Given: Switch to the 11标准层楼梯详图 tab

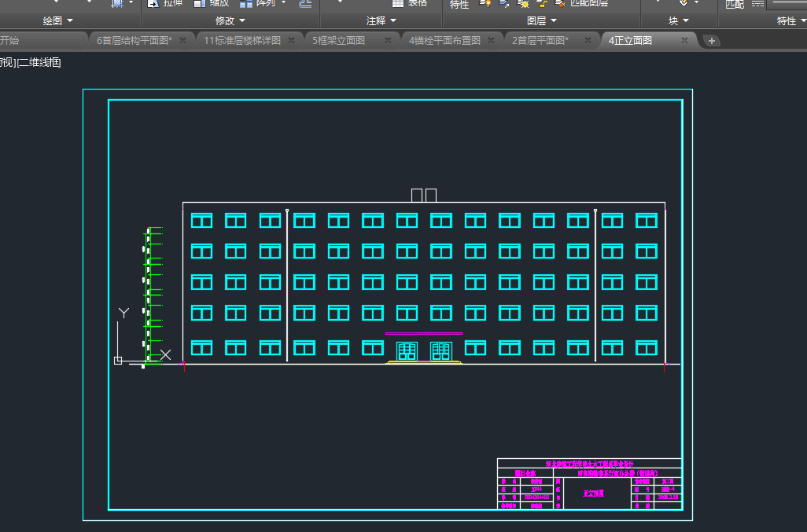Looking at the screenshot, I should 242,41.
